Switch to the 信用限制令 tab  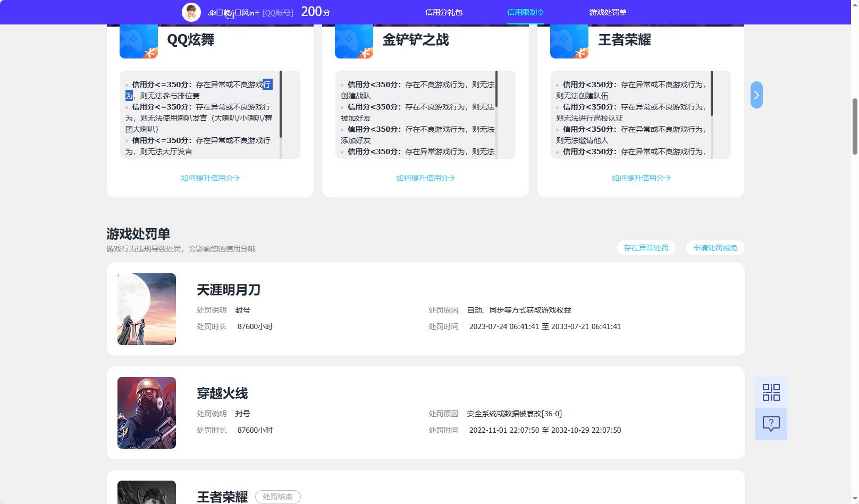click(x=526, y=12)
